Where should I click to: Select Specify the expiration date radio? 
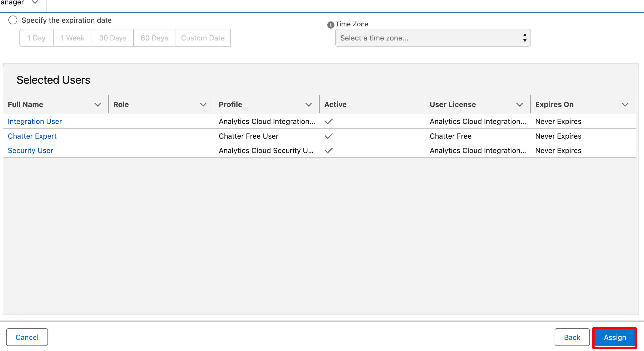click(x=13, y=20)
